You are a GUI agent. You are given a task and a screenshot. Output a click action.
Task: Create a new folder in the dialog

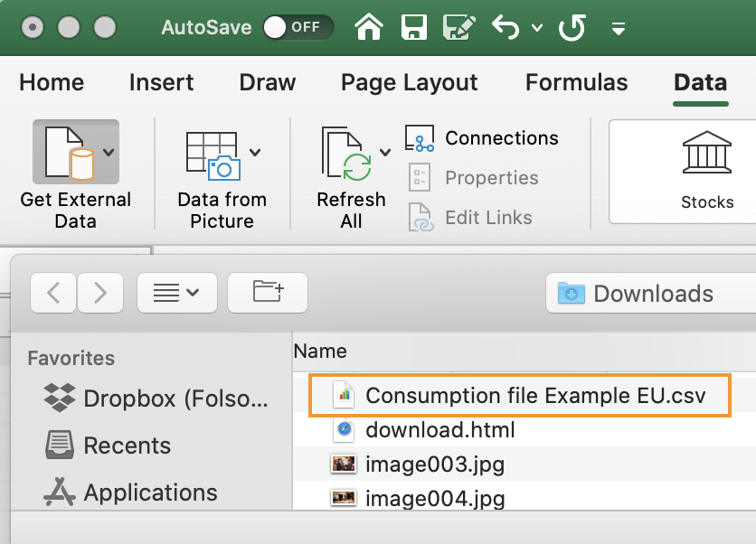point(267,293)
